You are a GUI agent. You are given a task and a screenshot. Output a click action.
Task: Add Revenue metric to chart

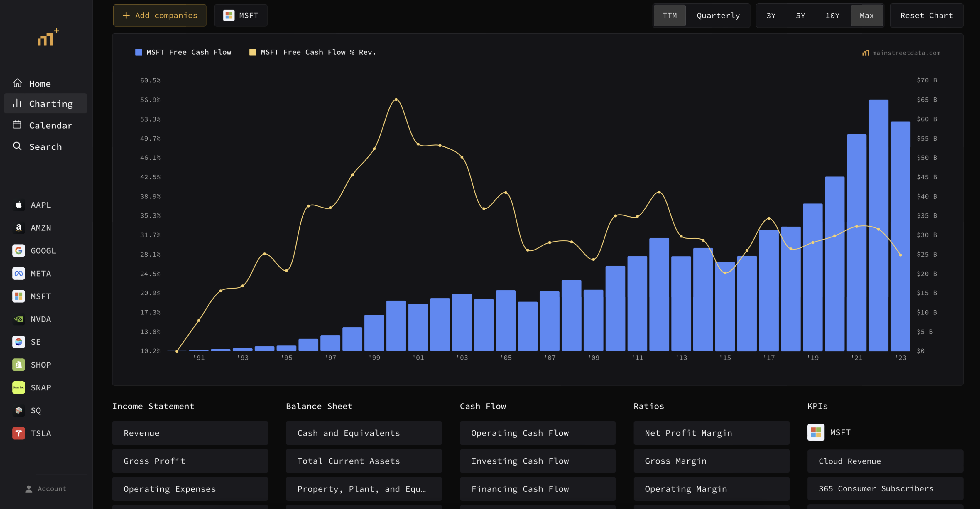pos(190,433)
